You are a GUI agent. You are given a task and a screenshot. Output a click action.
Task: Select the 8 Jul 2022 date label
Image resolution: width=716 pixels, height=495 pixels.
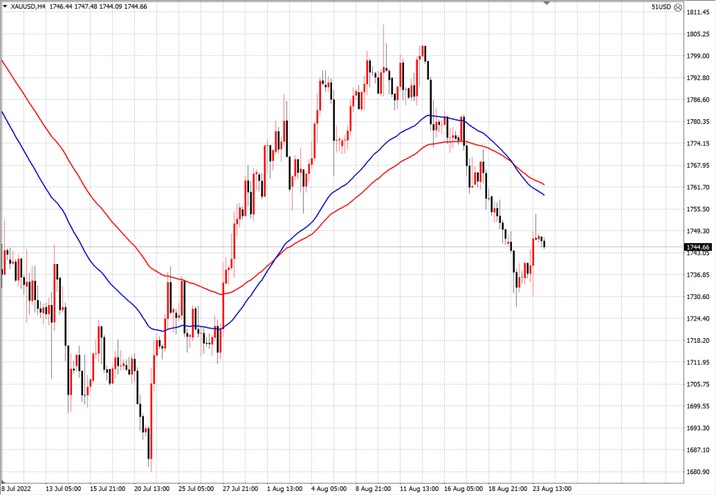[x=16, y=489]
